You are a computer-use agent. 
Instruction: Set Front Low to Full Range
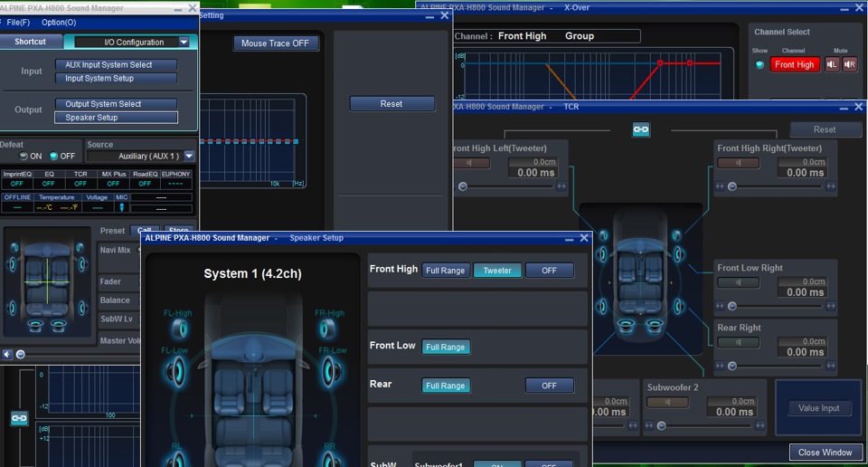446,347
